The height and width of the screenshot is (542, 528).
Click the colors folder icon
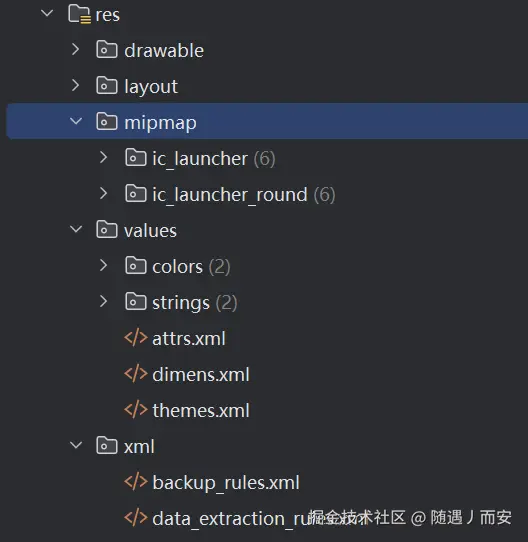pyautogui.click(x=135, y=266)
